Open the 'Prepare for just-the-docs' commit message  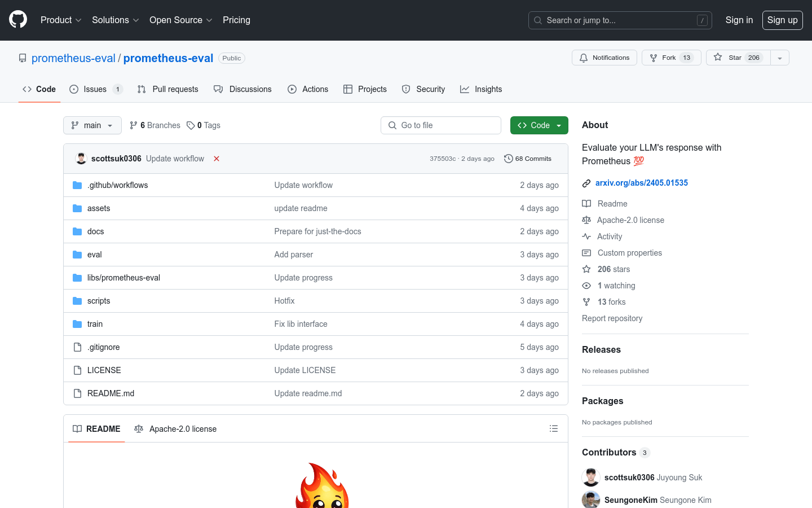click(x=317, y=231)
